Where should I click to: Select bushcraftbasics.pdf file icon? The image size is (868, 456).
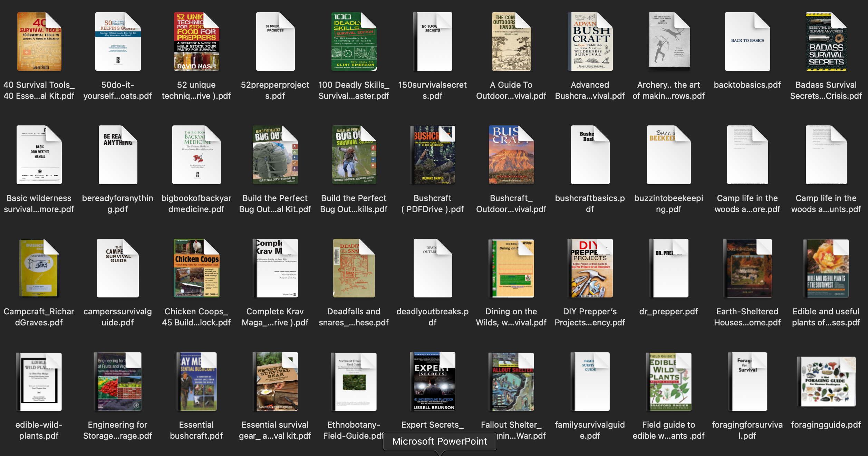[x=590, y=155]
